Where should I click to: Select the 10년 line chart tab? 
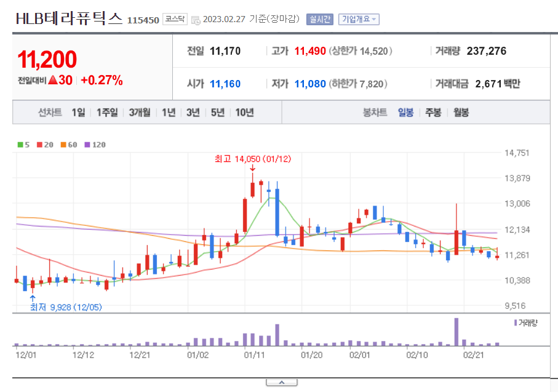click(x=244, y=113)
